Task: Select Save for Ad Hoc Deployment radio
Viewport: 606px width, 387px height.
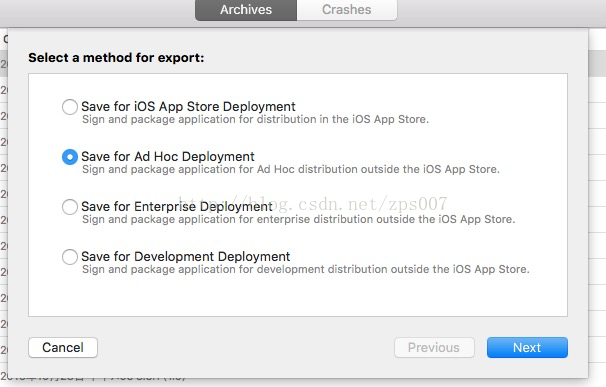Action: pyautogui.click(x=70, y=157)
